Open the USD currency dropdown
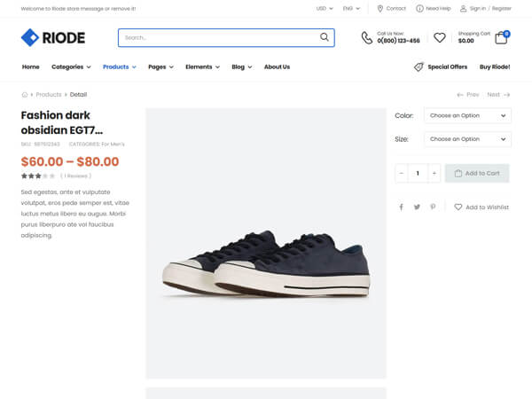532x399 pixels. 325,9
